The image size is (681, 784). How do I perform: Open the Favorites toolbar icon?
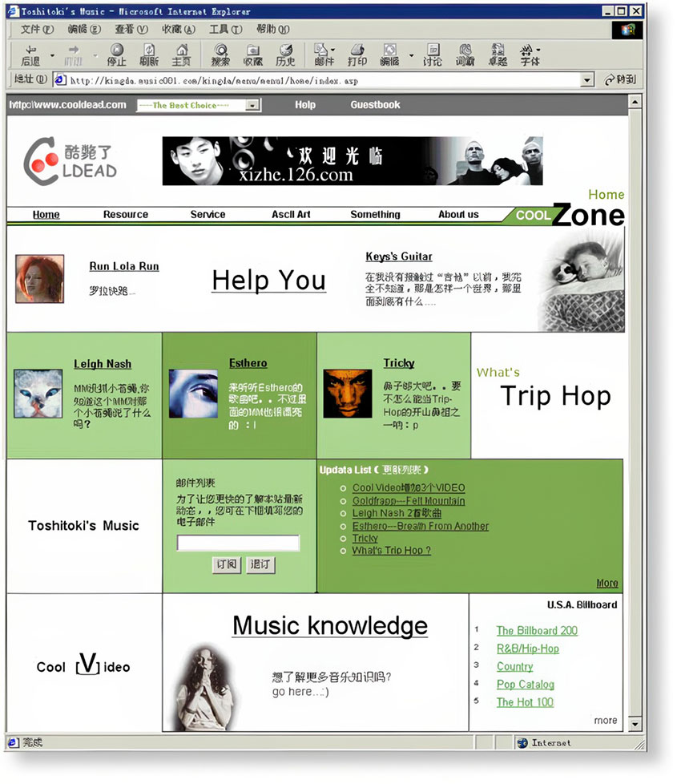point(253,55)
